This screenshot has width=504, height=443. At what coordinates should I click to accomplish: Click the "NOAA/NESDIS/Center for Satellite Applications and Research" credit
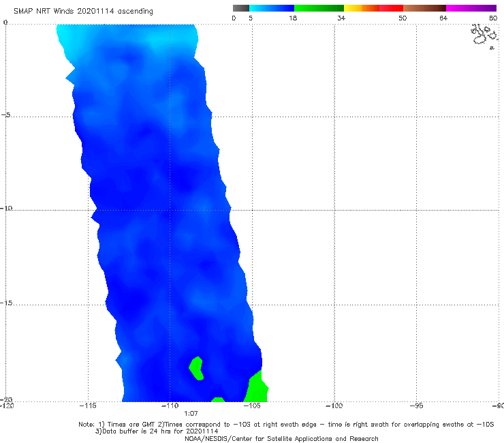(281, 438)
